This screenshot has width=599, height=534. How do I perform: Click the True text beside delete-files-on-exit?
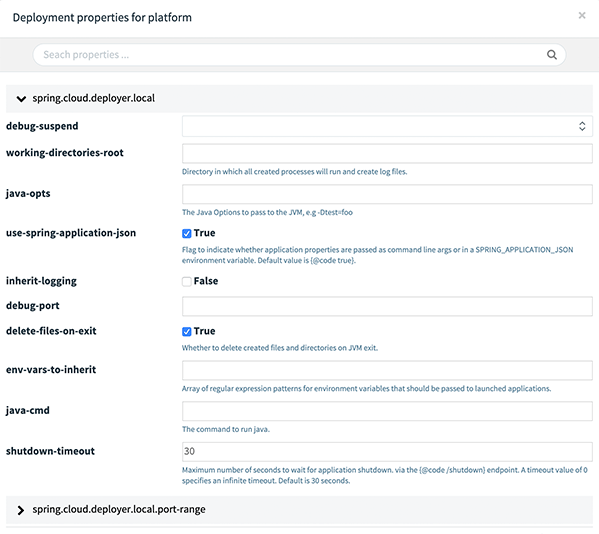tap(204, 331)
